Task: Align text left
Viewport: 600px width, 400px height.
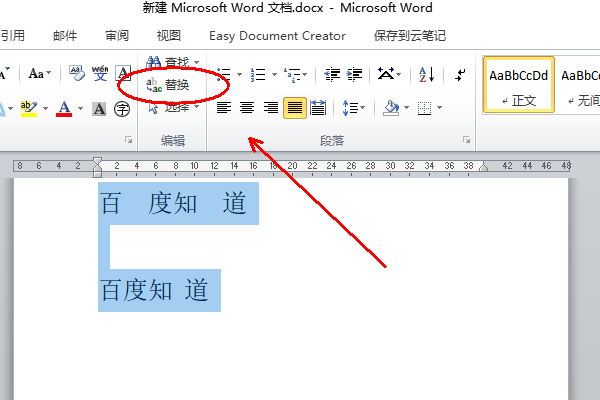Action: point(224,108)
